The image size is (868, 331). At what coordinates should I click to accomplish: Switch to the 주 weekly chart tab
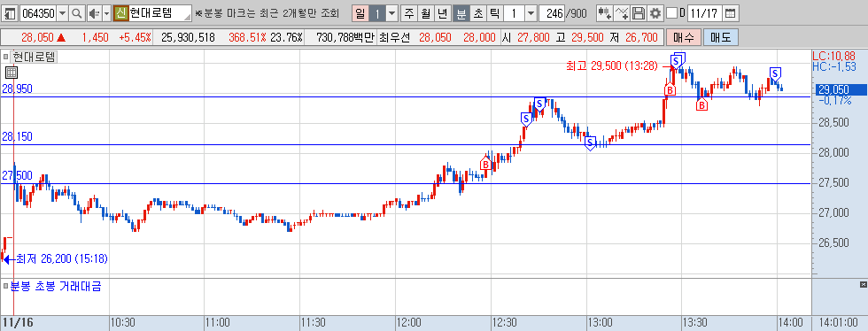408,12
